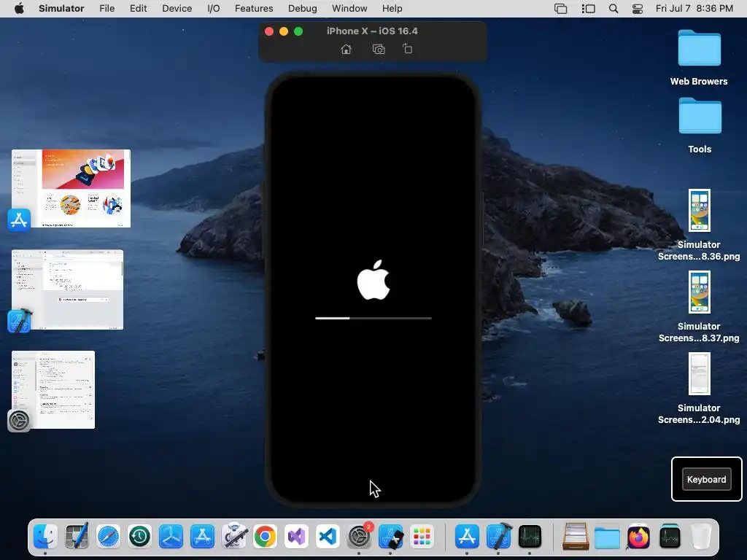Open the File menu
Viewport: 747px width, 560px height.
[x=107, y=9]
